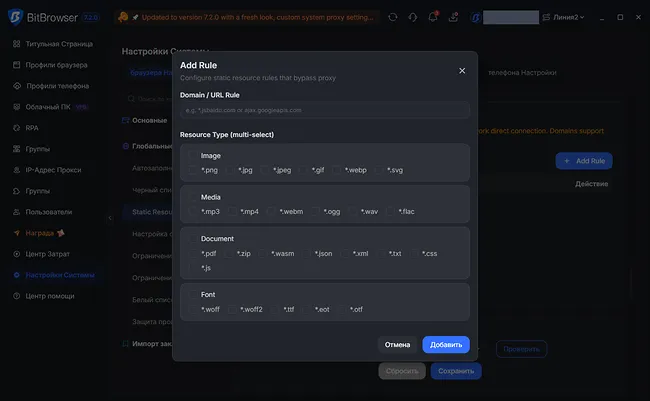The width and height of the screenshot is (650, 401).
Task: Collapse the sidebar with the arrow
Action: [110, 218]
